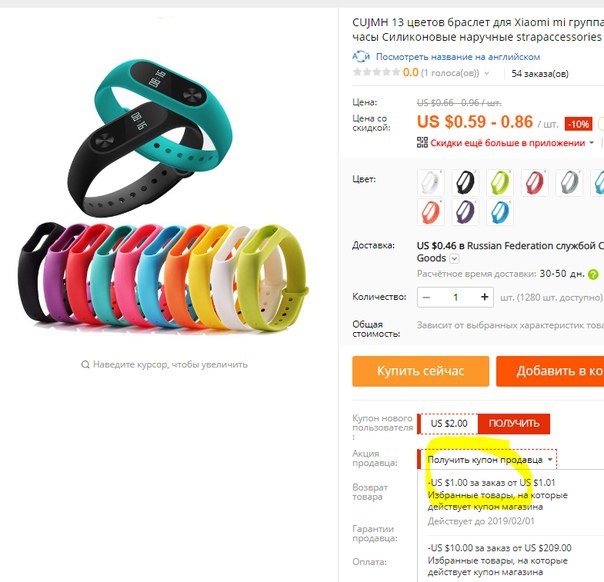The image size is (604, 582).
Task: Click the translate icon next to English title link
Action: (x=361, y=57)
